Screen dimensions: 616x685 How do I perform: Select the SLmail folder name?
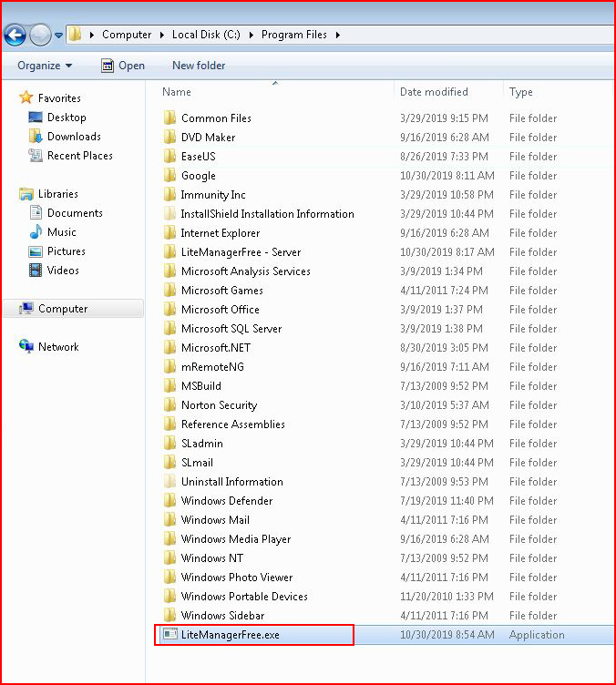pos(197,462)
